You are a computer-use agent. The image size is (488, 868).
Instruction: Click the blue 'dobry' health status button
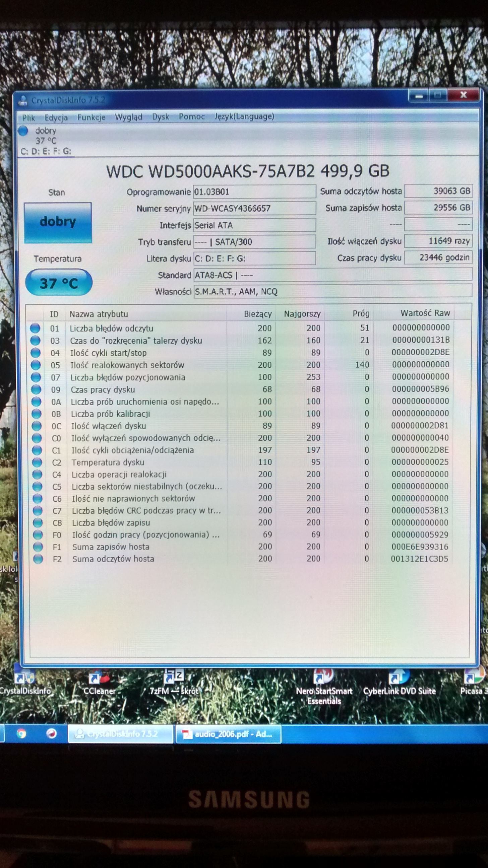click(58, 222)
